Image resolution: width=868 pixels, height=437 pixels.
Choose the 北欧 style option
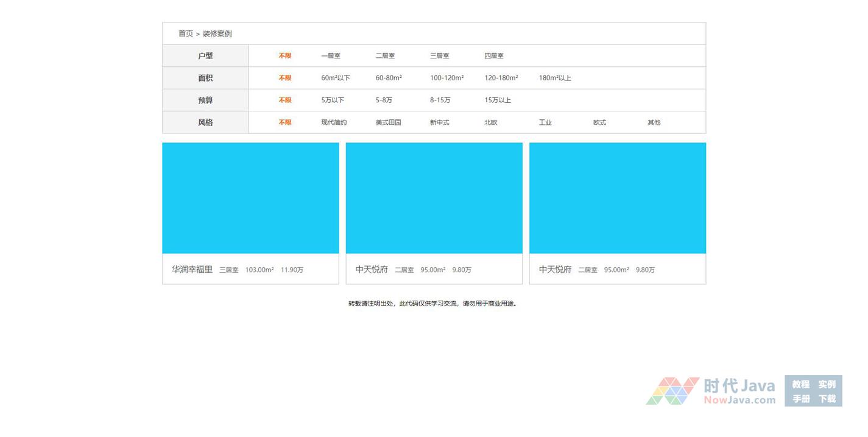coord(491,122)
